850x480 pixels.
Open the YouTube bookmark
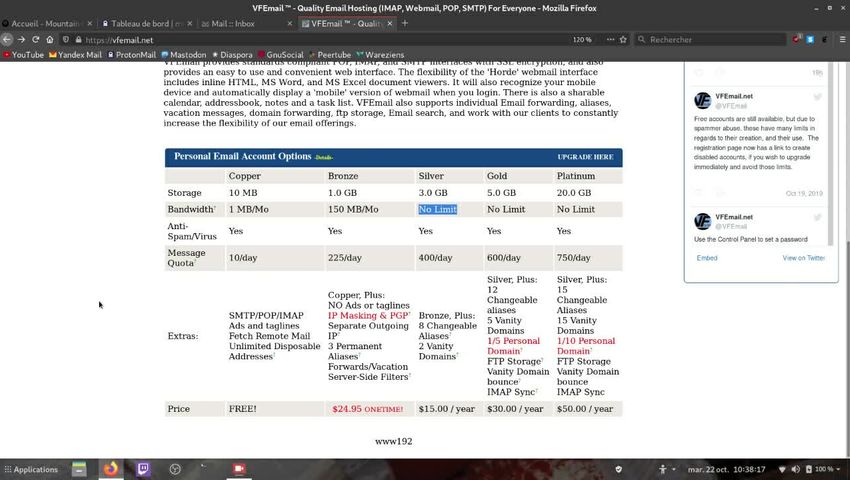pos(23,55)
